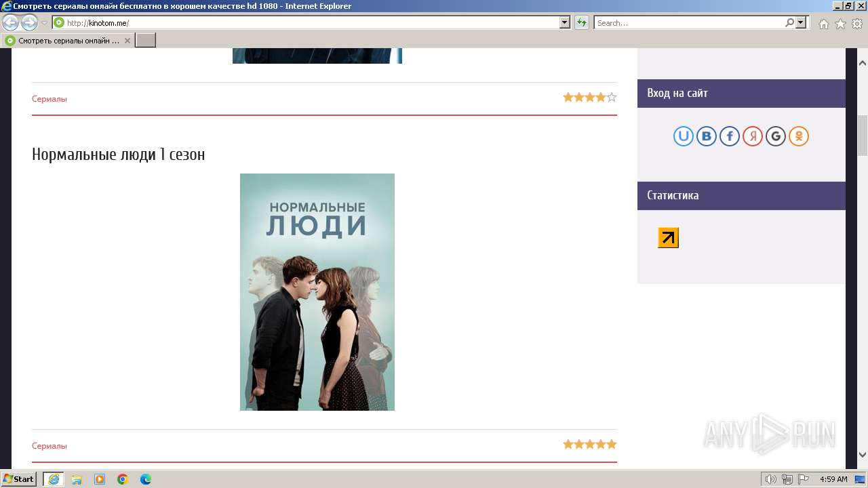
Task: Open Favorites with the star icon
Action: (840, 24)
